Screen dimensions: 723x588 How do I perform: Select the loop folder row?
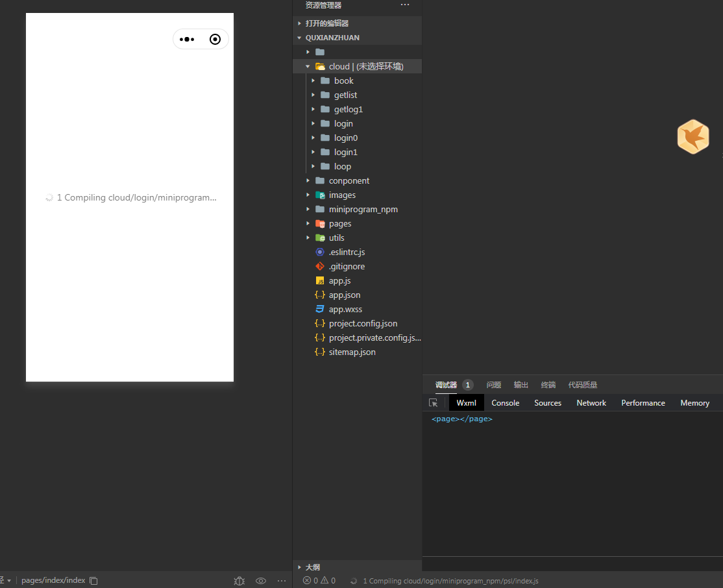click(358, 167)
